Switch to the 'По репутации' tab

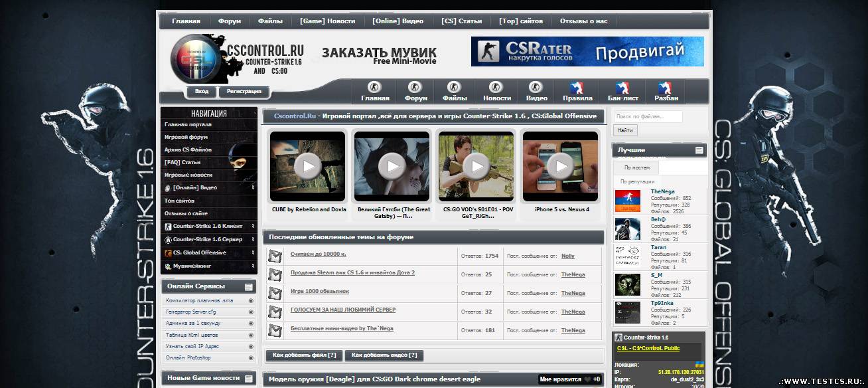(x=637, y=181)
